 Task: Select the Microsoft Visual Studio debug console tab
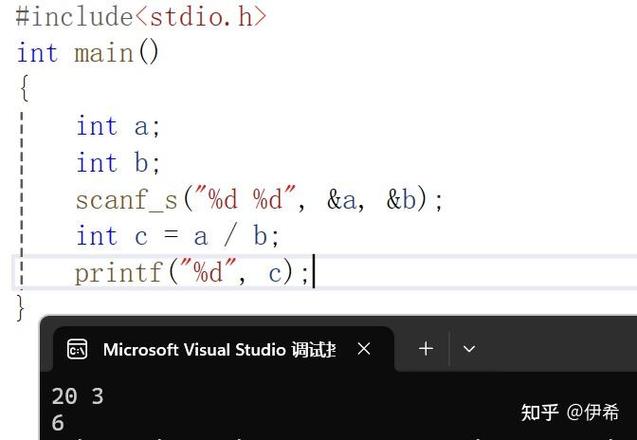click(x=219, y=349)
